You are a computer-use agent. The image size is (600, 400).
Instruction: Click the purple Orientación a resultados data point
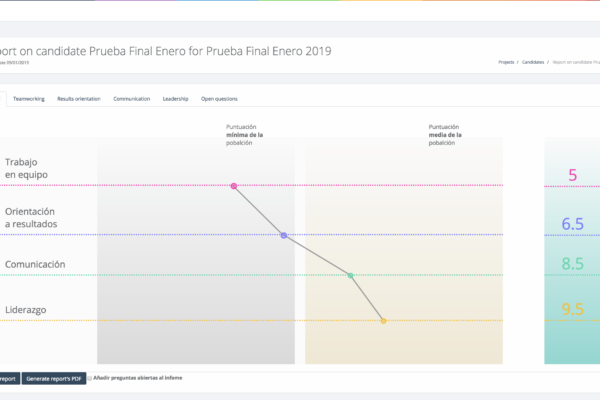[284, 235]
